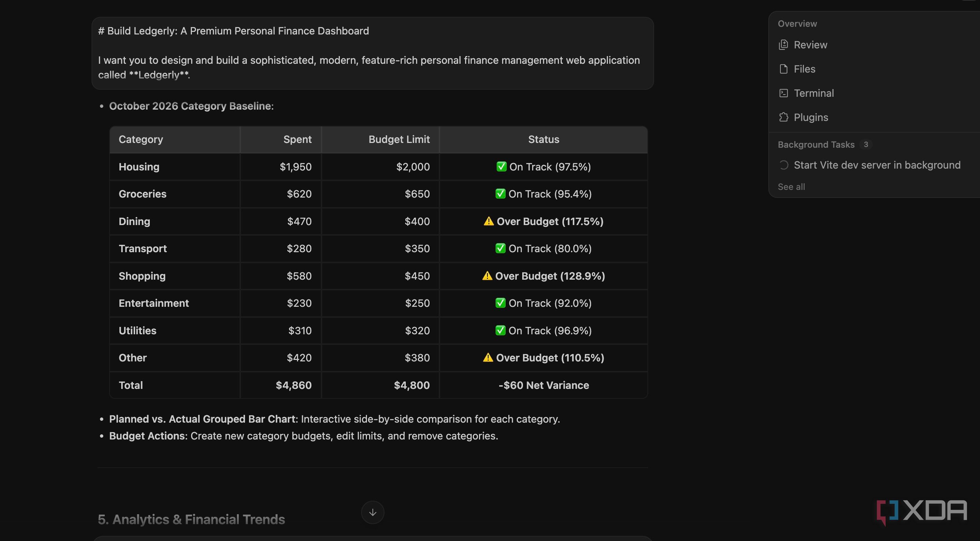Select Plugins in the Overview list
This screenshot has width=980, height=541.
(x=811, y=117)
